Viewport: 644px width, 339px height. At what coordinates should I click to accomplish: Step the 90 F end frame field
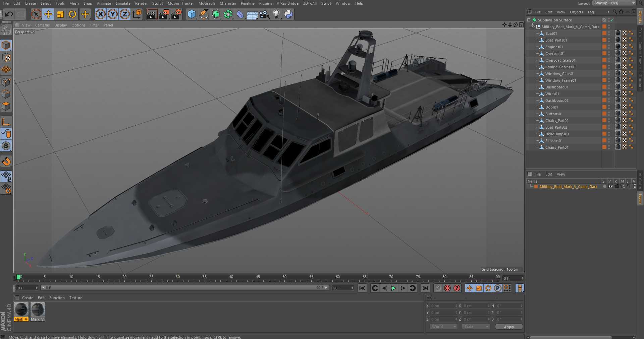tap(343, 288)
